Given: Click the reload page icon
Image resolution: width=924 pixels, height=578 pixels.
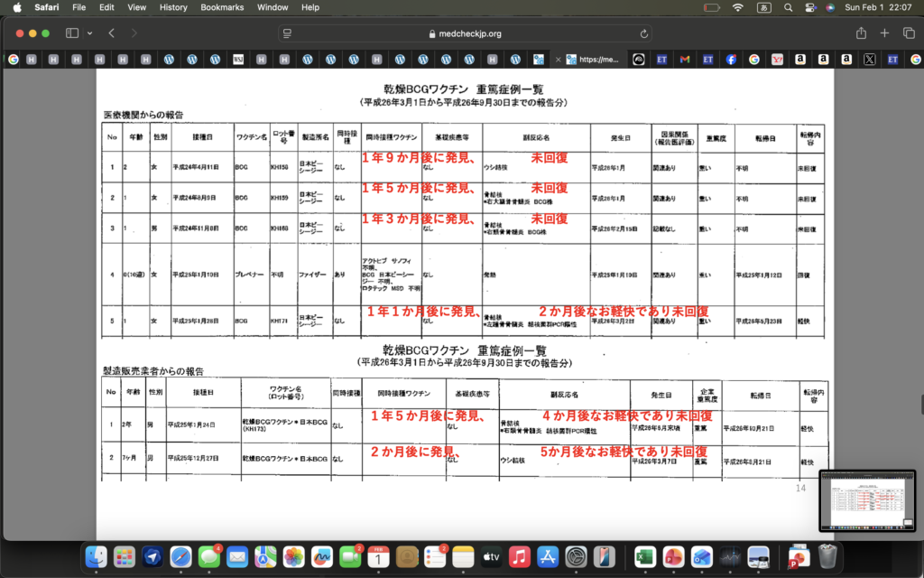Looking at the screenshot, I should [x=644, y=33].
